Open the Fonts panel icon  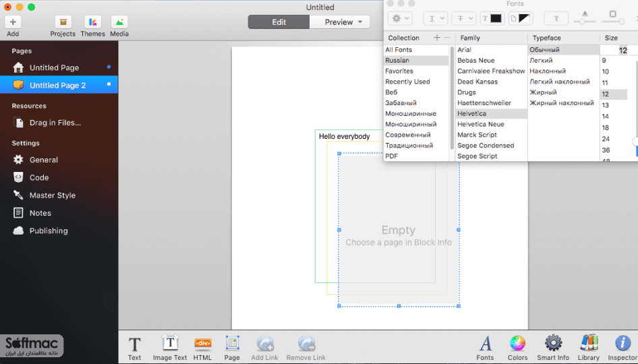(485, 344)
